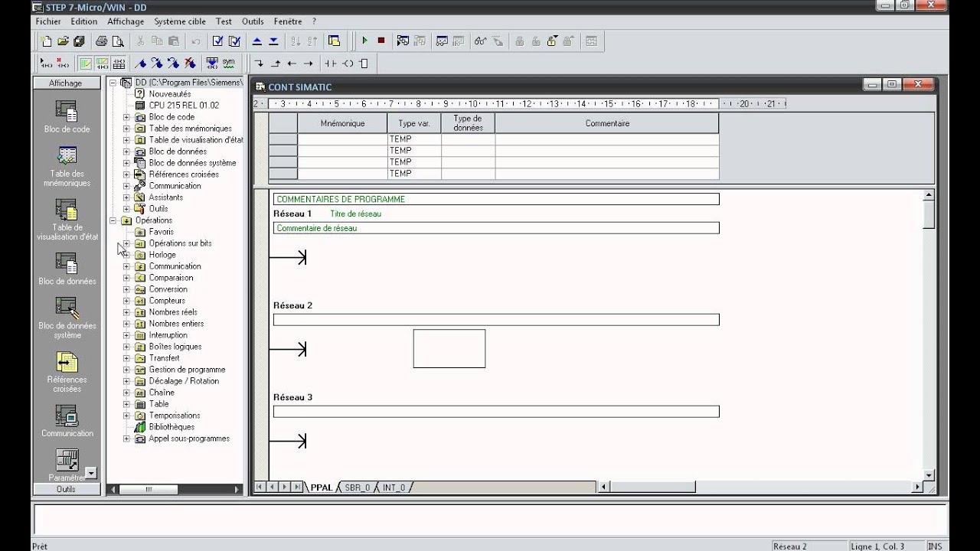Print the program using the printer icon
980x551 pixels.
coord(102,41)
